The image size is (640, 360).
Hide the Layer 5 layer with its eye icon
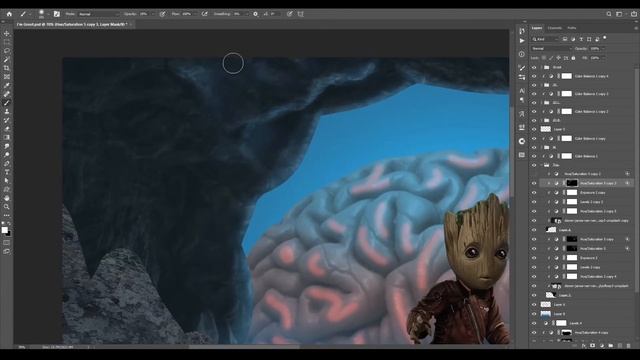coord(534,129)
